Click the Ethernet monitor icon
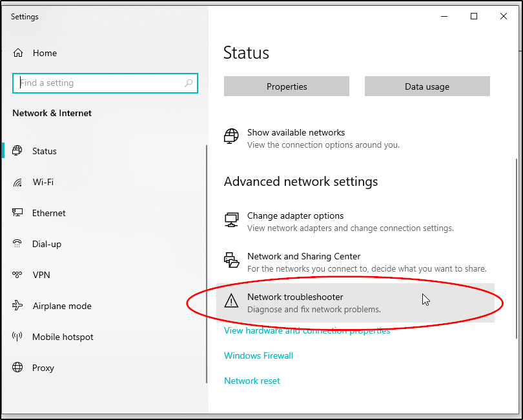 click(17, 213)
